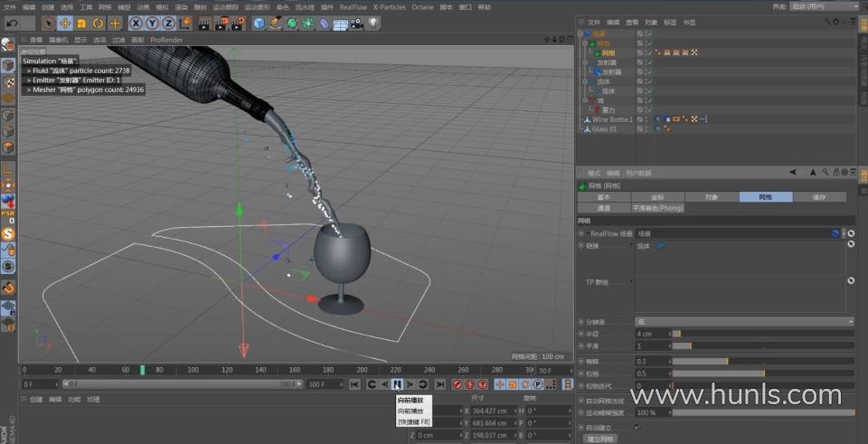Jump to the end of the animation
This screenshot has width=868, height=444.
pos(439,384)
